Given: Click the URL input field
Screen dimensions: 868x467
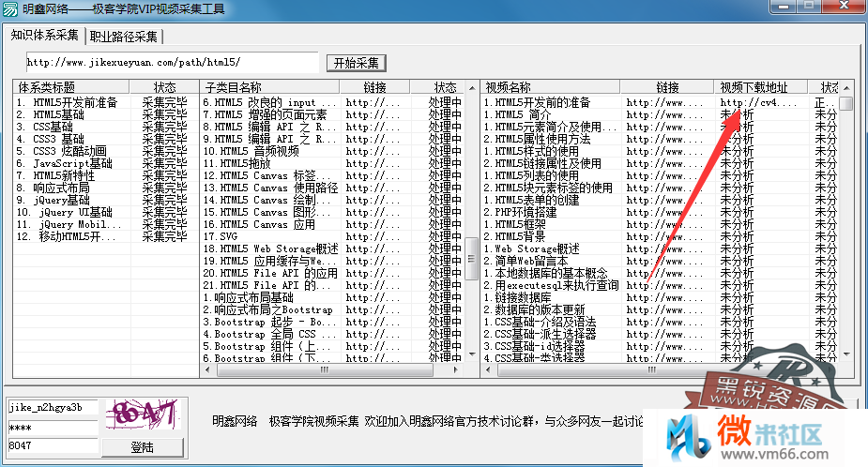Looking at the screenshot, I should (x=172, y=63).
